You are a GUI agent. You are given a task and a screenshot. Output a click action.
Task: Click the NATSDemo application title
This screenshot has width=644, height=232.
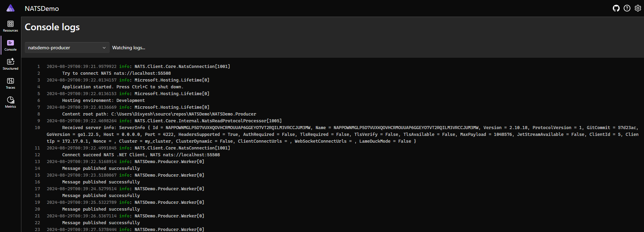point(42,9)
